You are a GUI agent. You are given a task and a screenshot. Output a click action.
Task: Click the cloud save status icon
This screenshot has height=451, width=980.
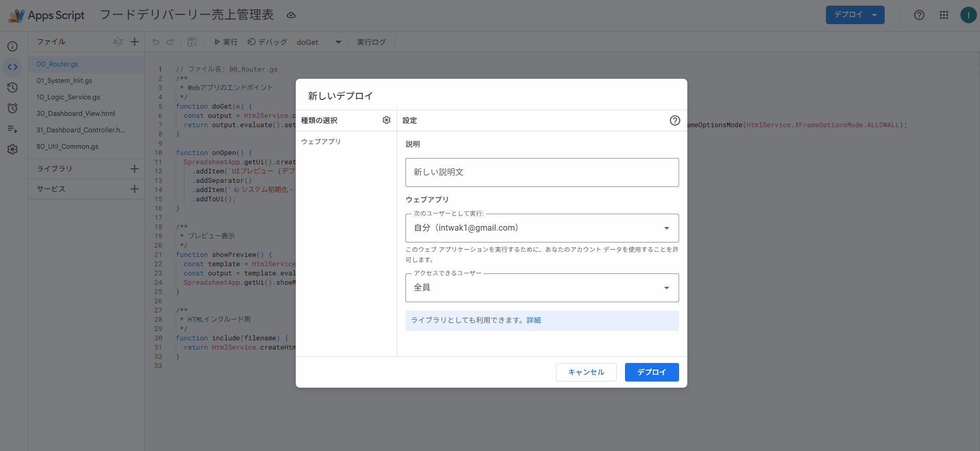point(291,15)
